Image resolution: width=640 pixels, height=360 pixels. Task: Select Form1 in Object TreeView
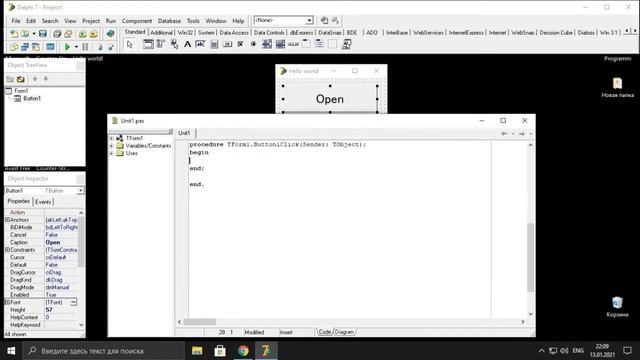21,91
